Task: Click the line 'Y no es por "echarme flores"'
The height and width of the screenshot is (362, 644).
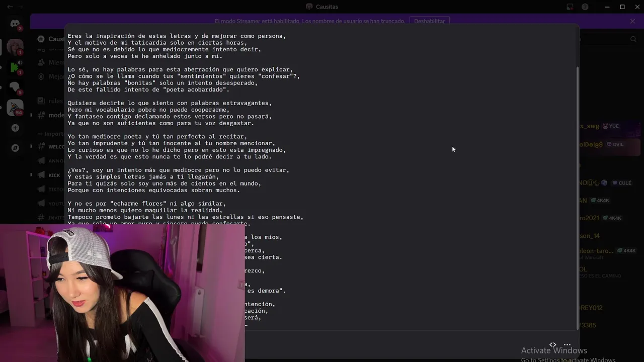Action: point(147,204)
